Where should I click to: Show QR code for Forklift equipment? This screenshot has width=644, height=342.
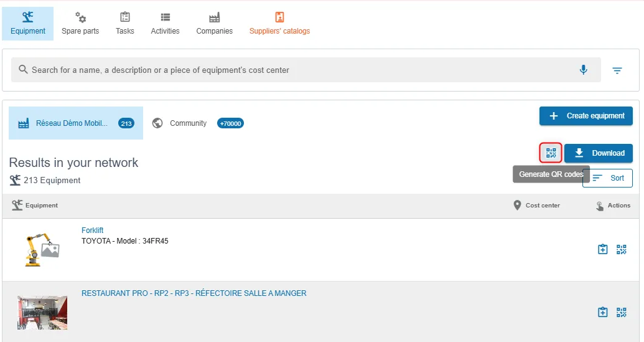coord(622,249)
